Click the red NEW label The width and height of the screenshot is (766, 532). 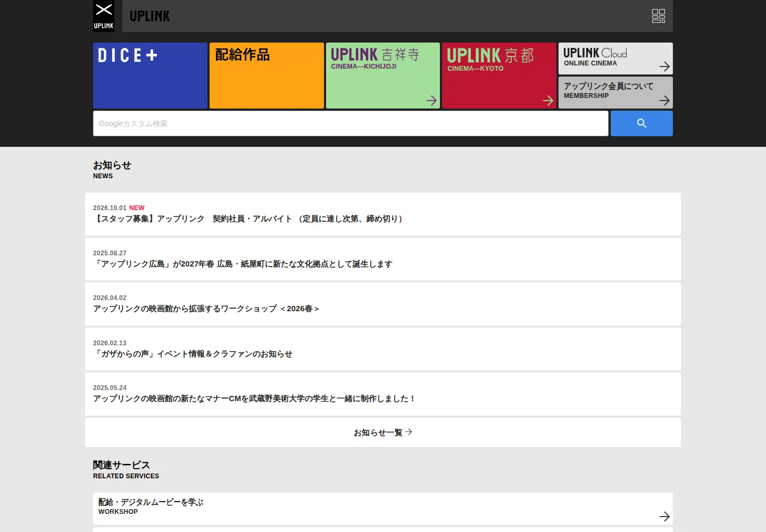tap(137, 208)
